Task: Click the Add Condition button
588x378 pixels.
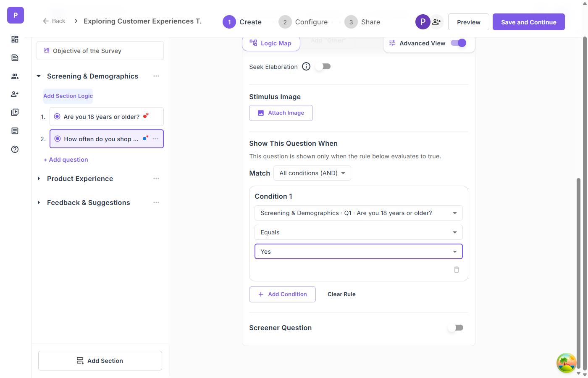Action: pos(282,294)
